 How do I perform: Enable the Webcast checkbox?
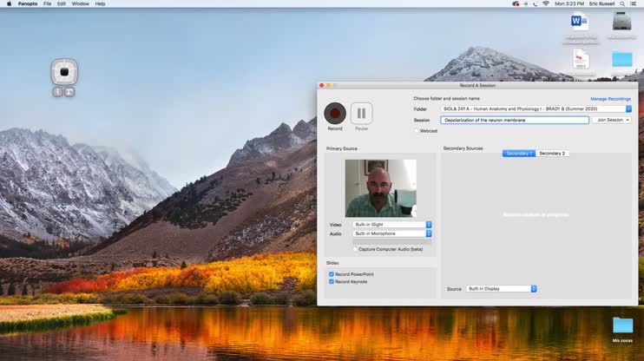pyautogui.click(x=417, y=130)
